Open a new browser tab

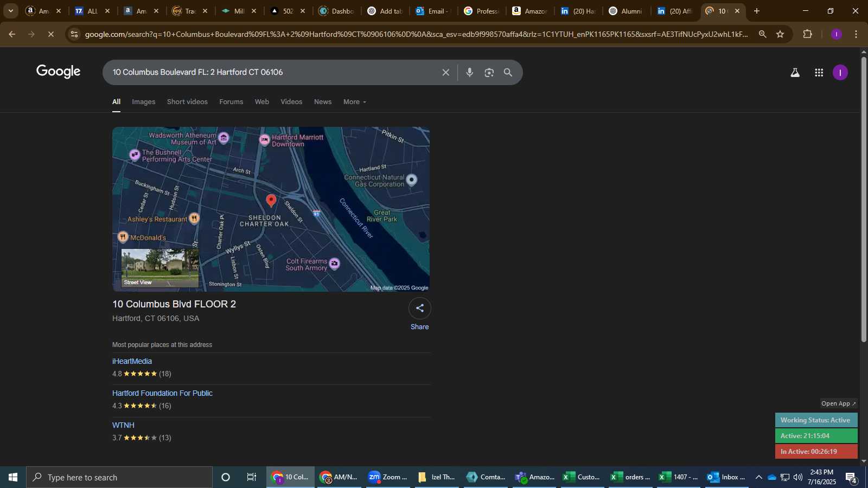(757, 11)
